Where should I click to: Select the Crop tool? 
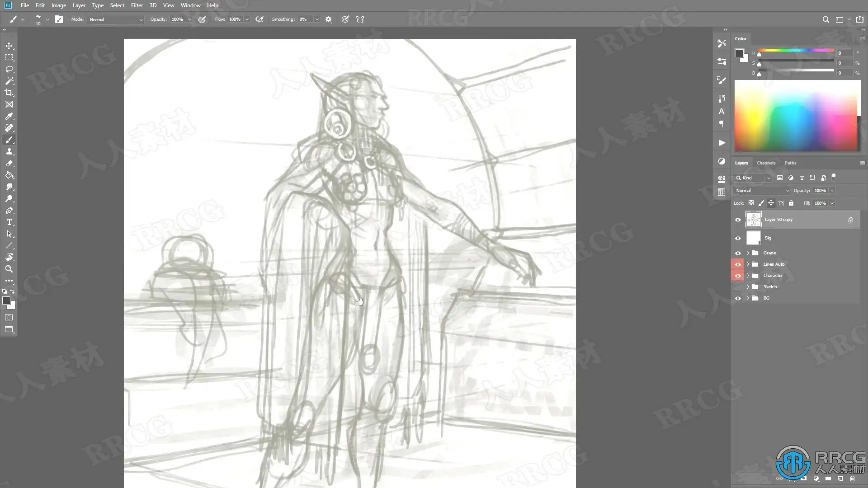click(x=9, y=93)
